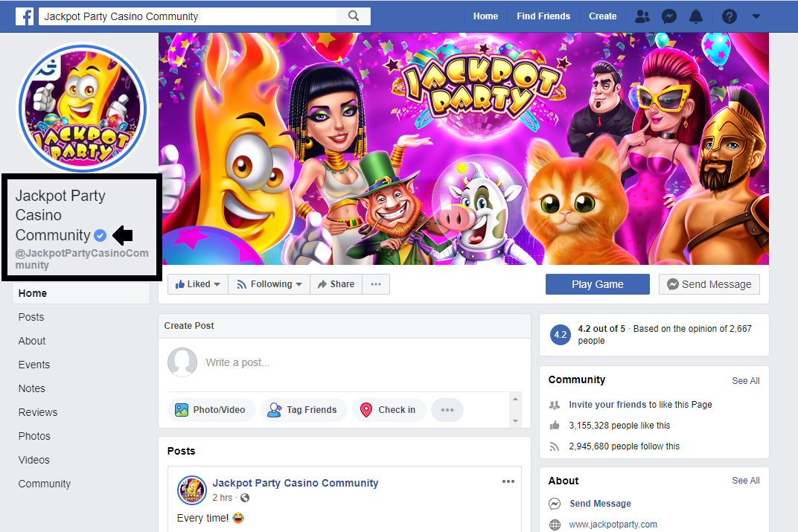This screenshot has width=798, height=532.
Task: Click the post audience globe icon
Action: click(245, 498)
